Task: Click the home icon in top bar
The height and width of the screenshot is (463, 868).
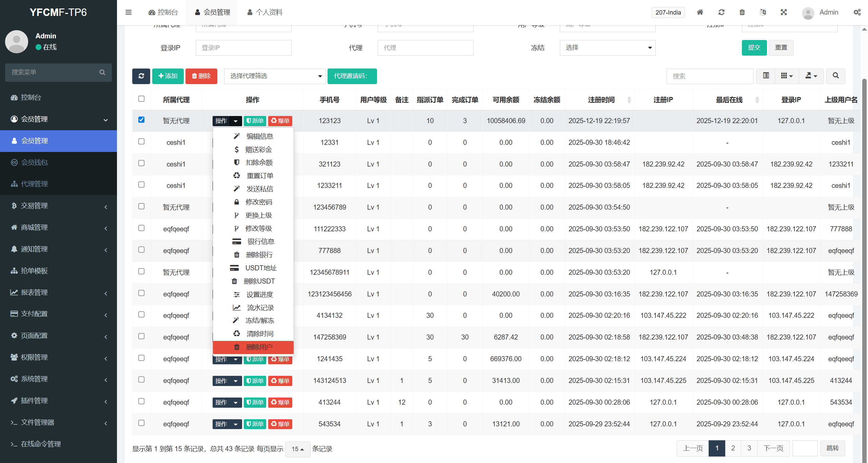Action: [700, 12]
